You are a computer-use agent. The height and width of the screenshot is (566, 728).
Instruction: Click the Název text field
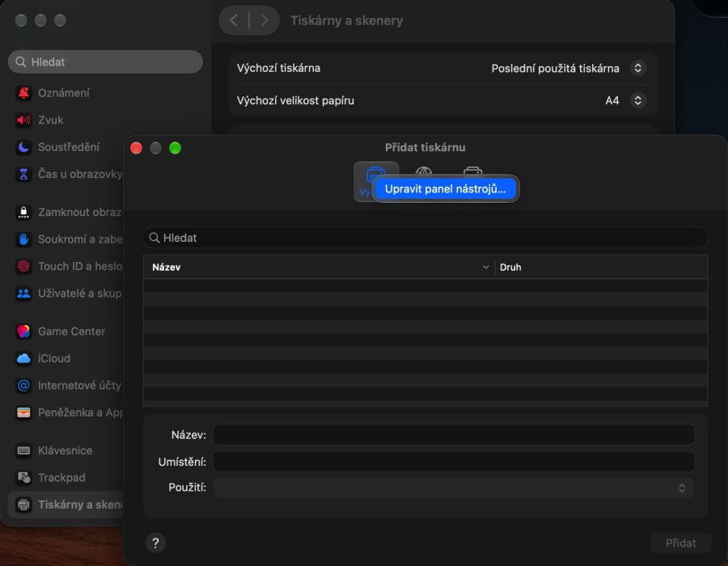coord(454,435)
